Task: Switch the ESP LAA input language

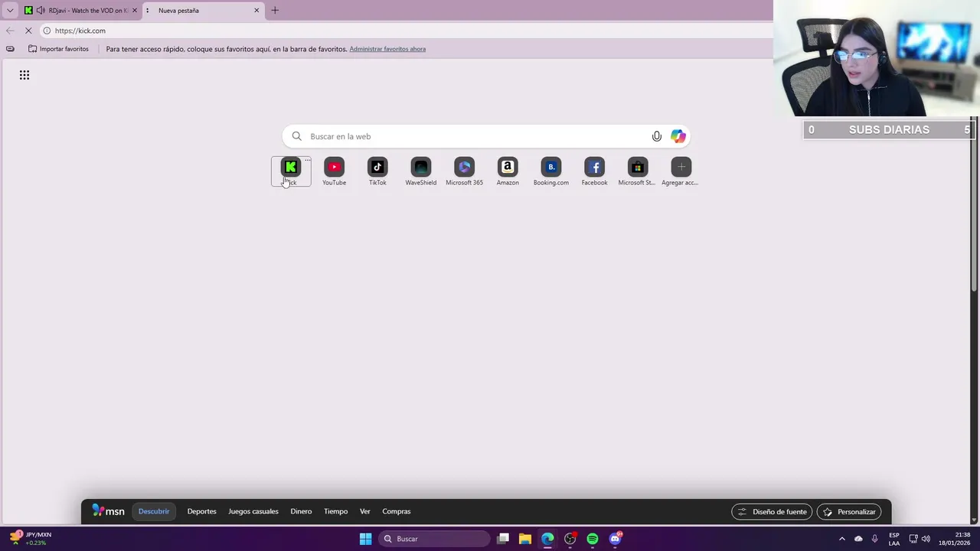Action: click(x=894, y=539)
